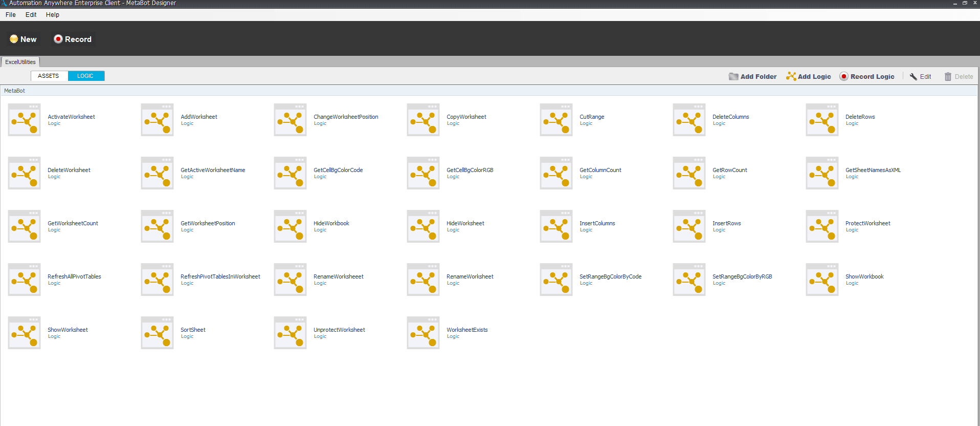This screenshot has height=426, width=980.
Task: Select the SortSheet logic icon
Action: coord(158,333)
